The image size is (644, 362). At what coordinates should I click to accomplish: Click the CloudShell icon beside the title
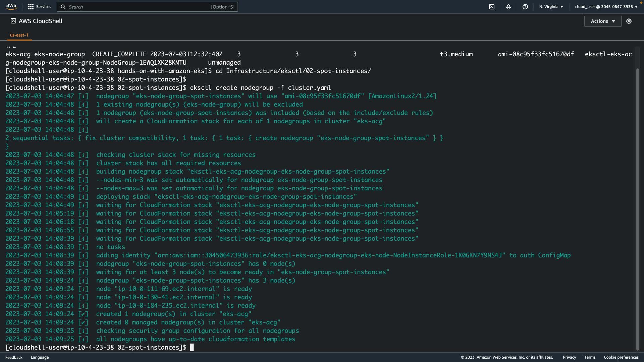13,21
